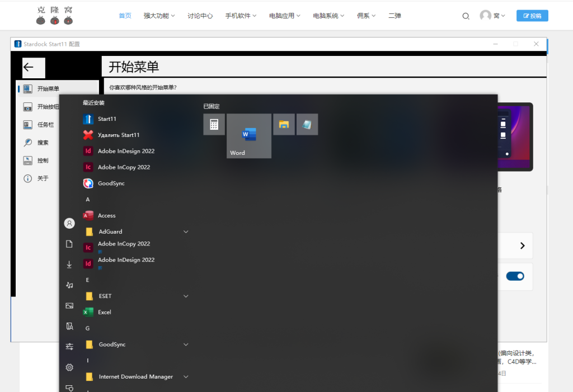Image resolution: width=573 pixels, height=392 pixels.
Task: Open Downloads icon in start menu rail
Action: click(x=69, y=265)
